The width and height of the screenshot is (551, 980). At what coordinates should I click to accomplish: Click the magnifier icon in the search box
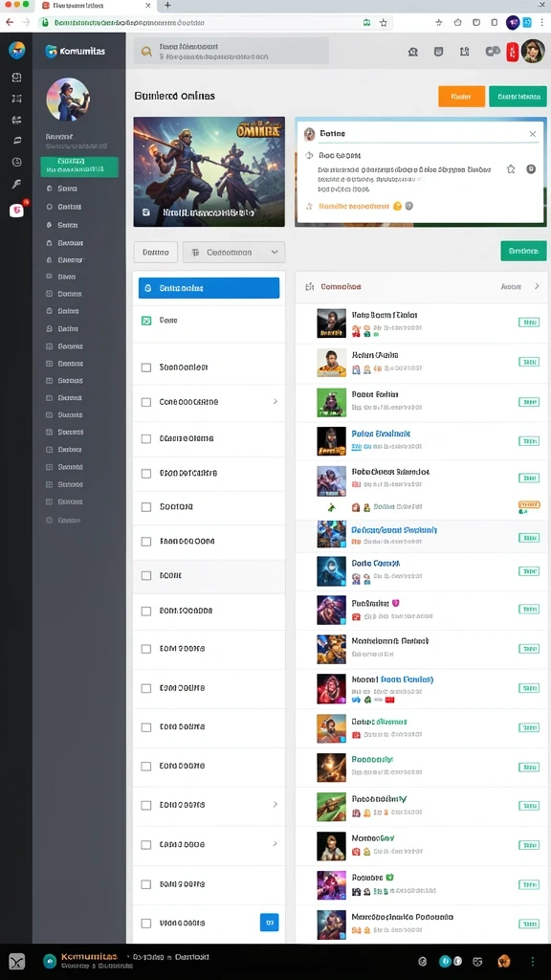pyautogui.click(x=146, y=52)
